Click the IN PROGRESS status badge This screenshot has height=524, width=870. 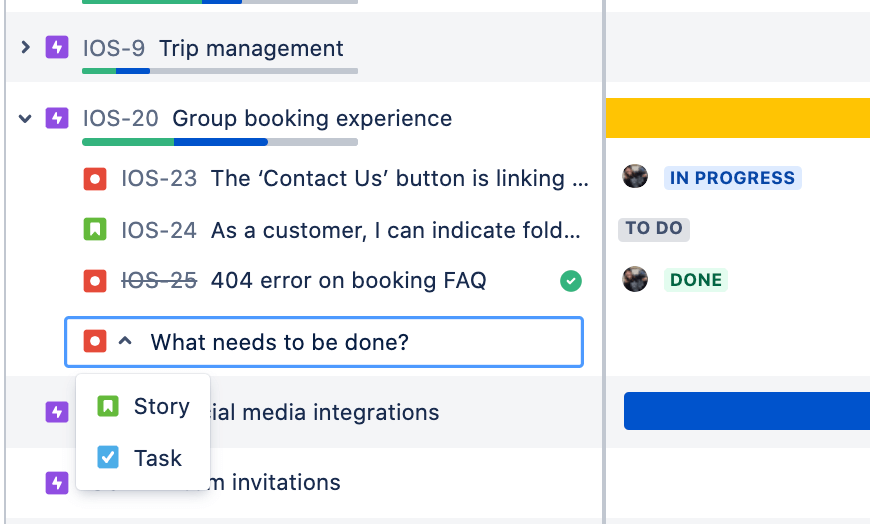(732, 178)
